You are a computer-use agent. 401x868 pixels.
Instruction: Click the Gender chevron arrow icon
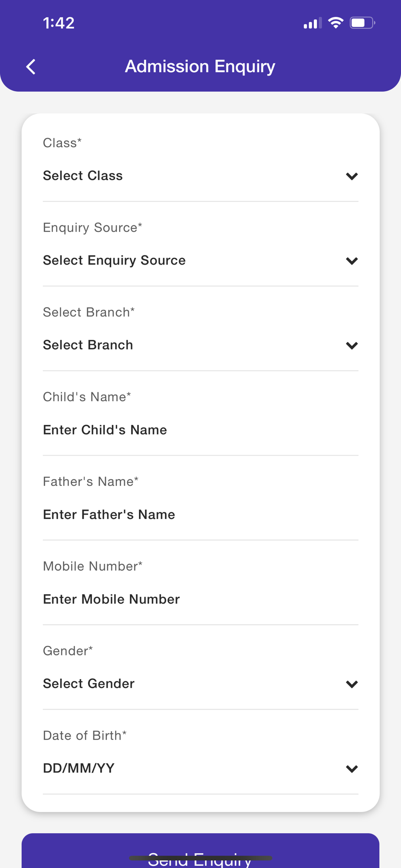352,684
